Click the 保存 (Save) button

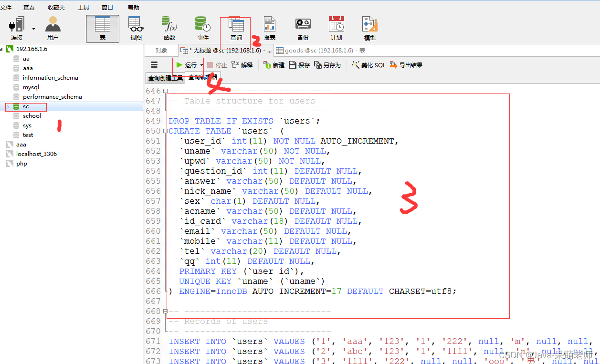click(x=299, y=65)
